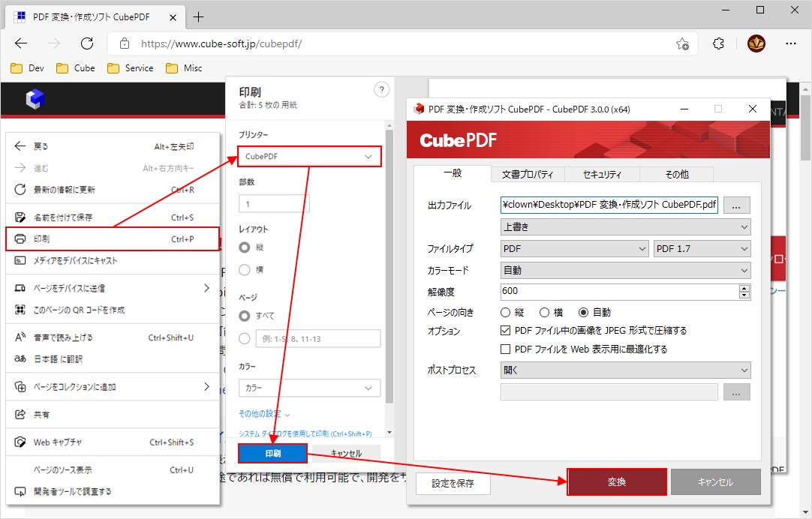The width and height of the screenshot is (812, 519).
Task: Click the 部数 copies input field
Action: pos(274,204)
